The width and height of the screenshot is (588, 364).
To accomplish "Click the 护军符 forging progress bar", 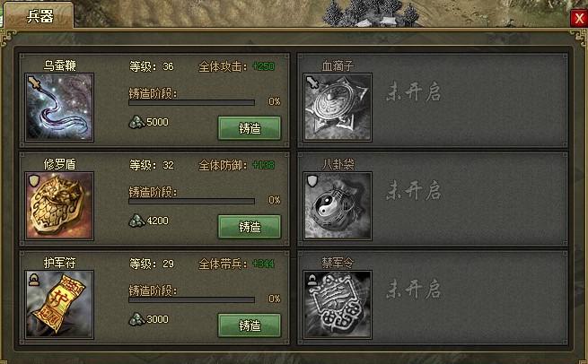I will coord(191,299).
